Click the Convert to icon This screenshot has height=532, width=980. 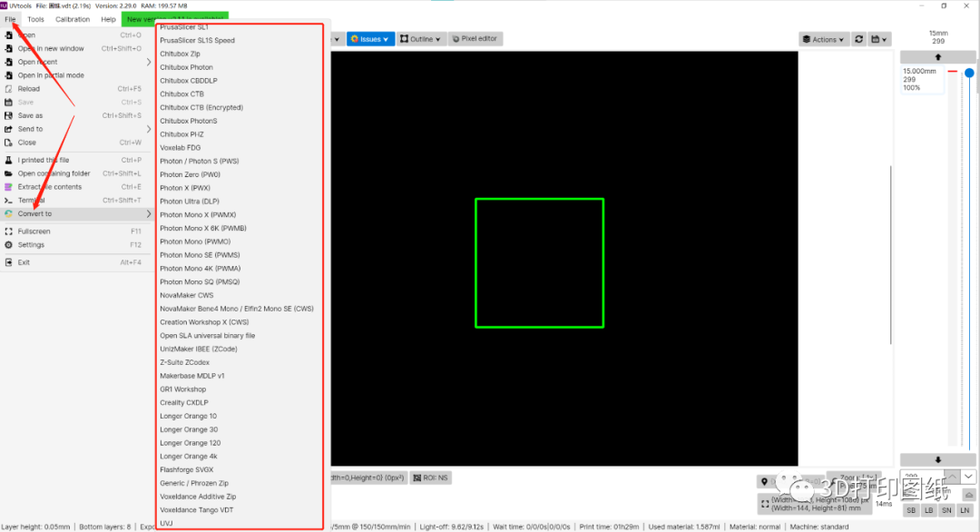[x=8, y=214]
